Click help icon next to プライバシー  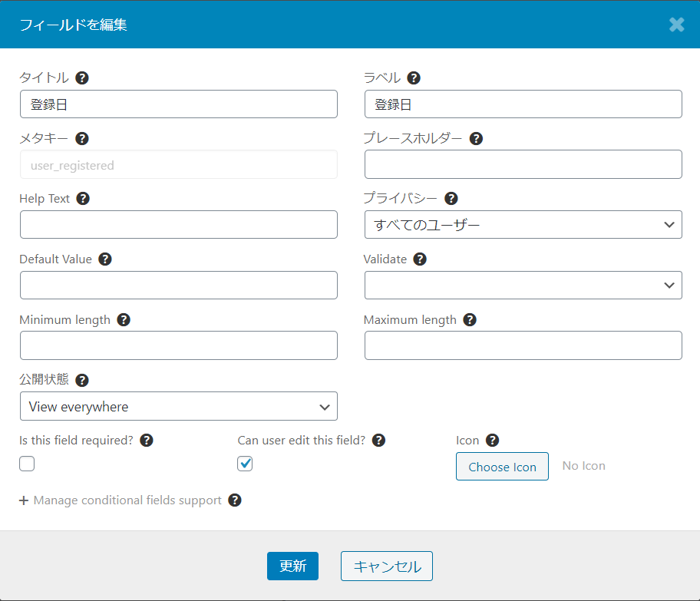coord(451,198)
